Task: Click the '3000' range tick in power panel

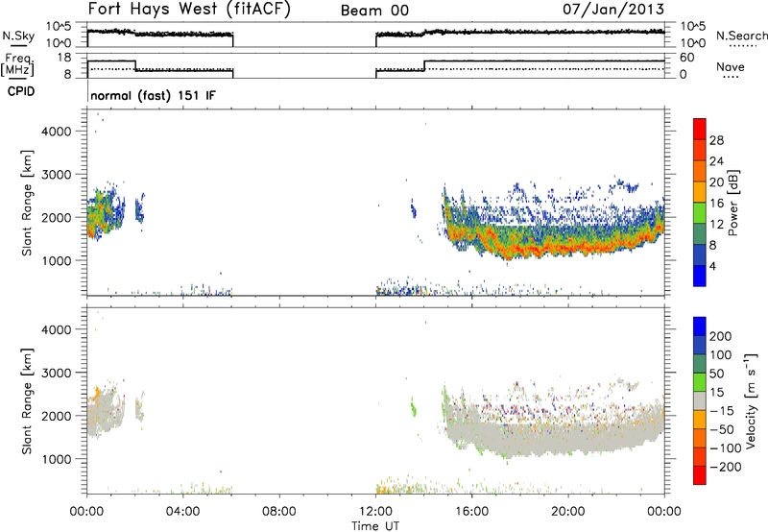Action: (x=56, y=175)
